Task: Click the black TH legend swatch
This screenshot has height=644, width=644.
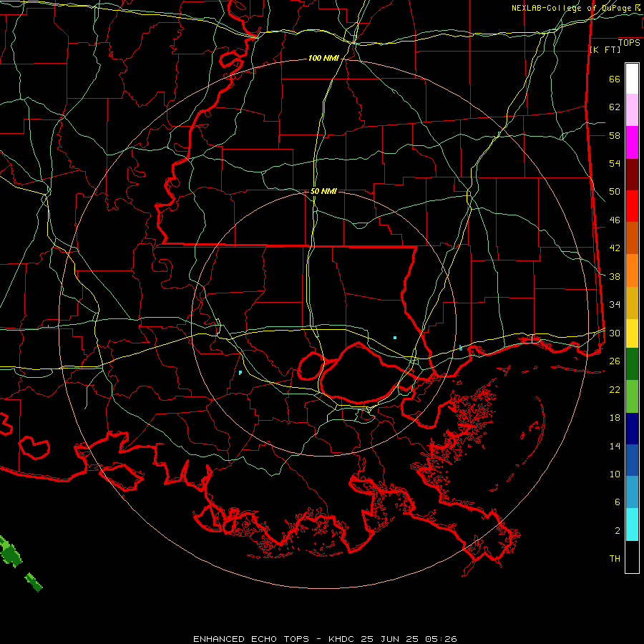Action: [632, 557]
